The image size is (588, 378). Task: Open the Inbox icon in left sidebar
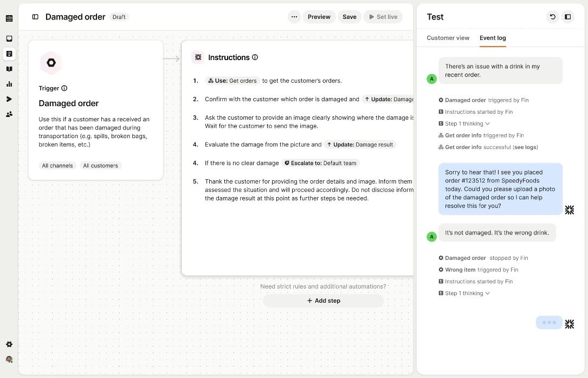click(9, 38)
